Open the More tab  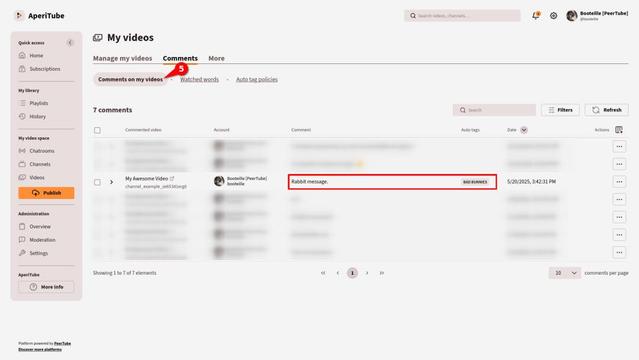216,58
